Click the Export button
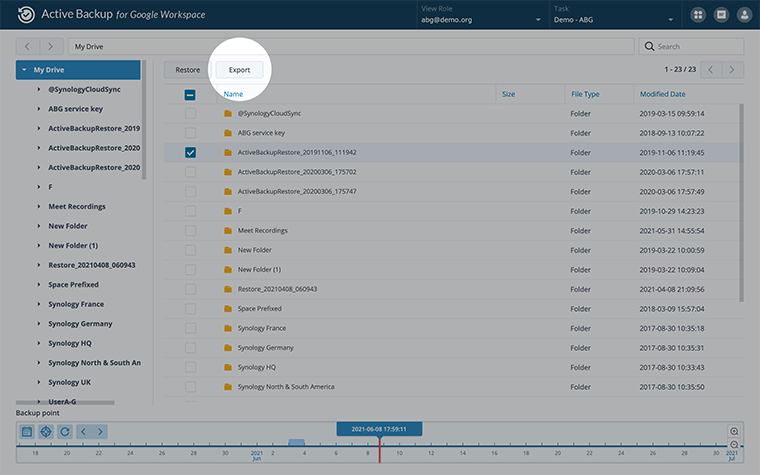The image size is (760, 475). pyautogui.click(x=239, y=70)
